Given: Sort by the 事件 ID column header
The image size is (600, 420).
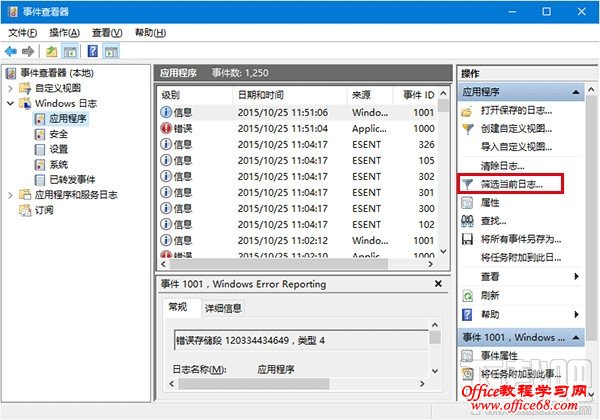Looking at the screenshot, I should click(x=415, y=95).
